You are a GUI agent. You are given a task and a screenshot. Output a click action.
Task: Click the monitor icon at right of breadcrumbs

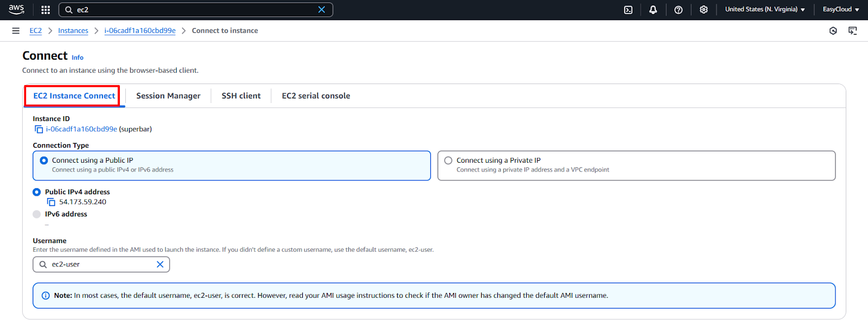click(x=853, y=31)
